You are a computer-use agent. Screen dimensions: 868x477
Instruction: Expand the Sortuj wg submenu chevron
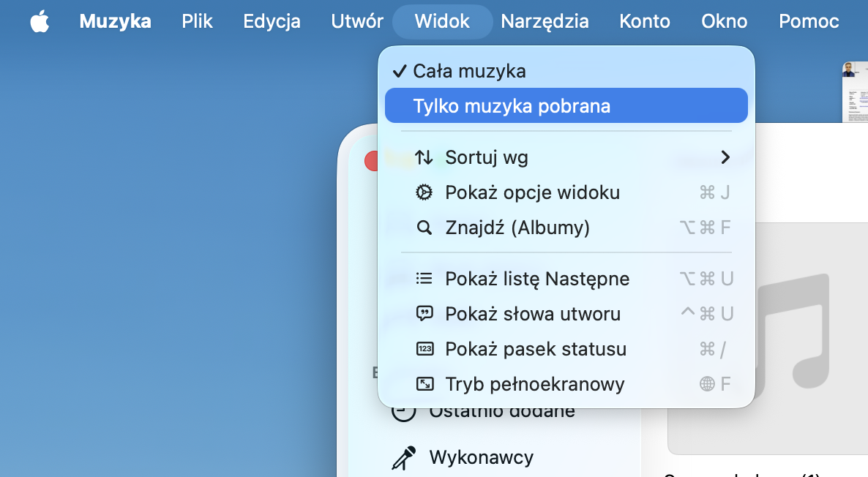725,158
